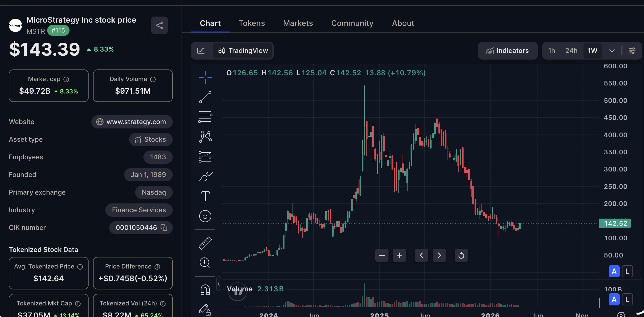Screen dimensions: 644x317
Task: Select the ruler measure tool
Action: pos(205,243)
